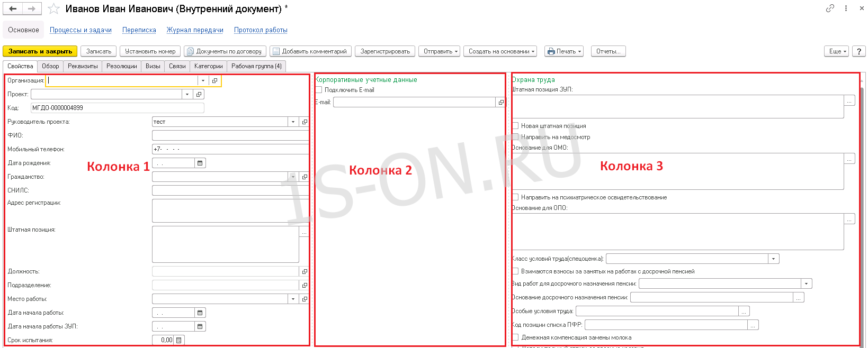Click the Мобильный телефон input field
Screen dimensions: 868x348
230,149
